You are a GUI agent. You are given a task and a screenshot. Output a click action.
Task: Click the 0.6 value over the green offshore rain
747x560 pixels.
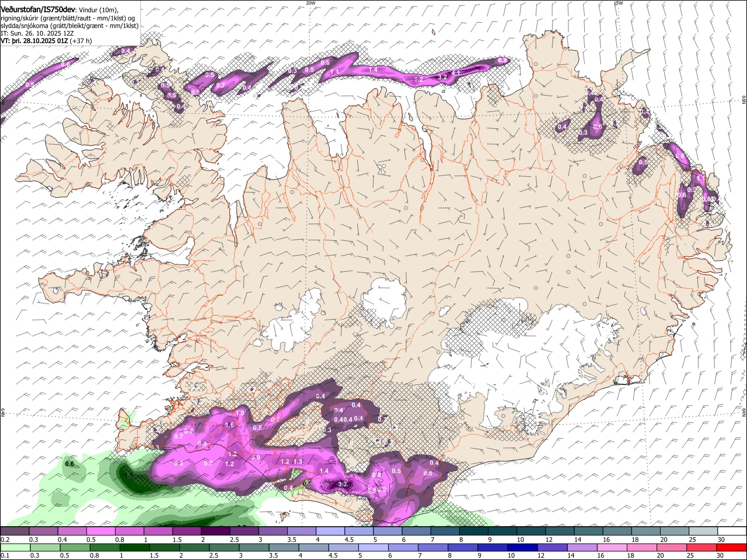tap(69, 464)
